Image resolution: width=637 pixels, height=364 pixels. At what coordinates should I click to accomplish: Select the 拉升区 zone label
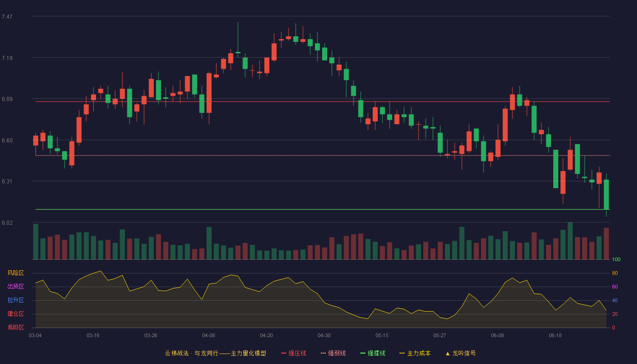click(15, 300)
